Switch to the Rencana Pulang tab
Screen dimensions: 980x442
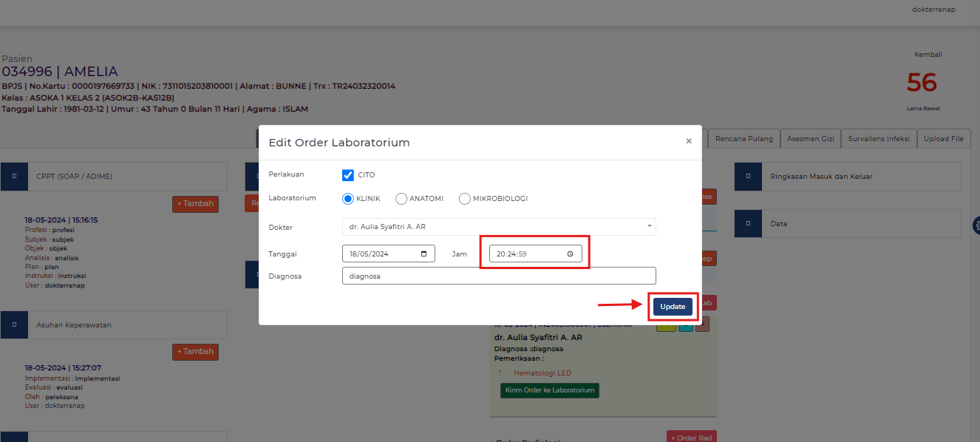point(744,138)
